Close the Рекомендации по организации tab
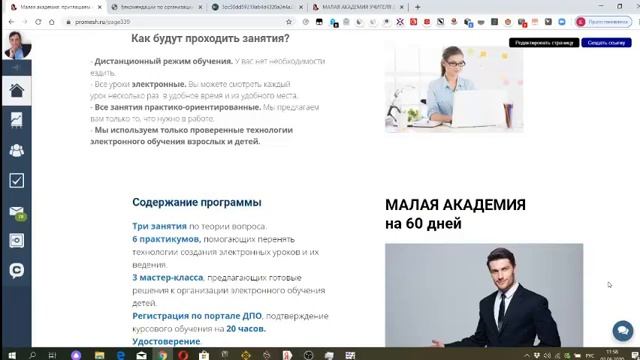The height and width of the screenshot is (360, 640). click(x=200, y=7)
